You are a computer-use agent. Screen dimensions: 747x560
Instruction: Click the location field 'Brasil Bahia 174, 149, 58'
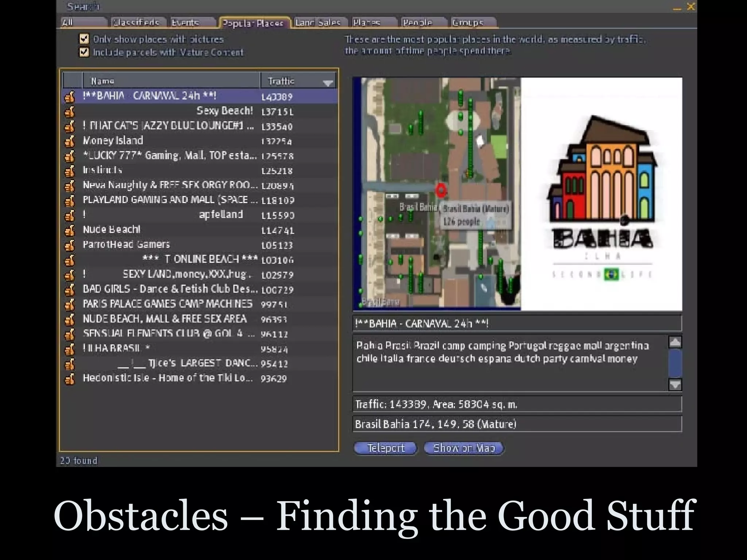click(x=517, y=424)
